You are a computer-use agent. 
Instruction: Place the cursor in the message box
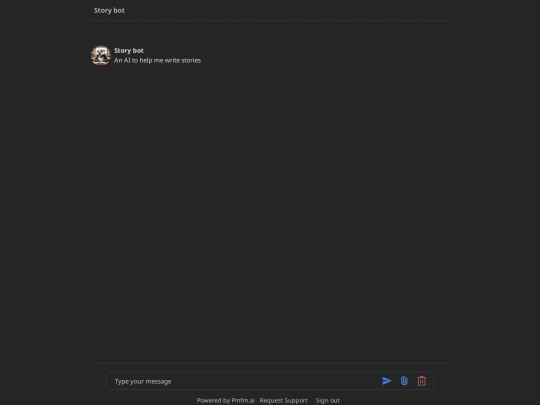click(245, 381)
